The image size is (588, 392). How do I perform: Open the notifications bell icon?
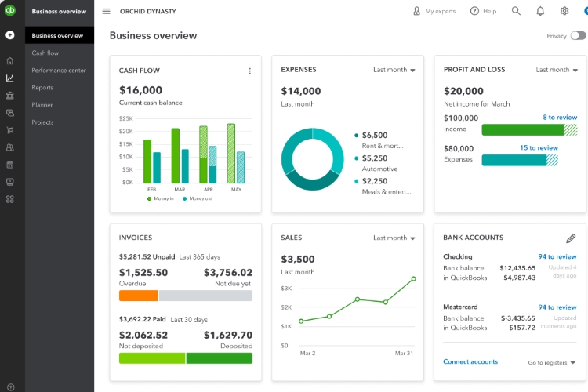pos(540,11)
